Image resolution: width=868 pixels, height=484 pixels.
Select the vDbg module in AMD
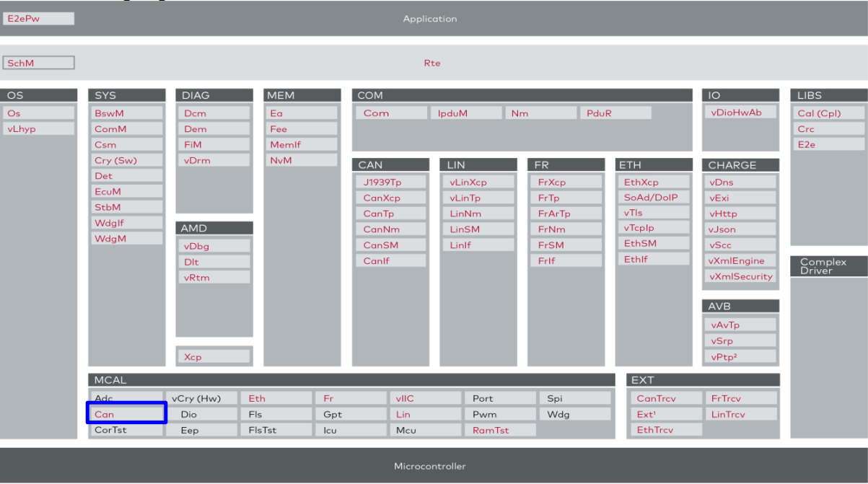pos(214,246)
